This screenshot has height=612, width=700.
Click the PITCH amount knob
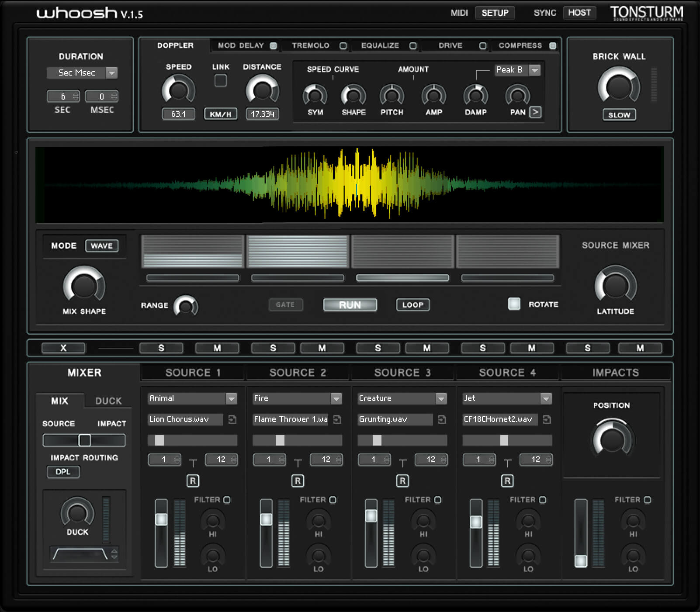click(392, 95)
